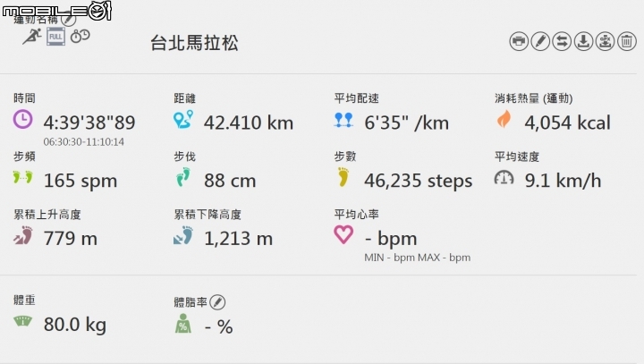Image resolution: width=644 pixels, height=364 pixels.
Task: Click the swap arrows icon
Action: point(562,41)
